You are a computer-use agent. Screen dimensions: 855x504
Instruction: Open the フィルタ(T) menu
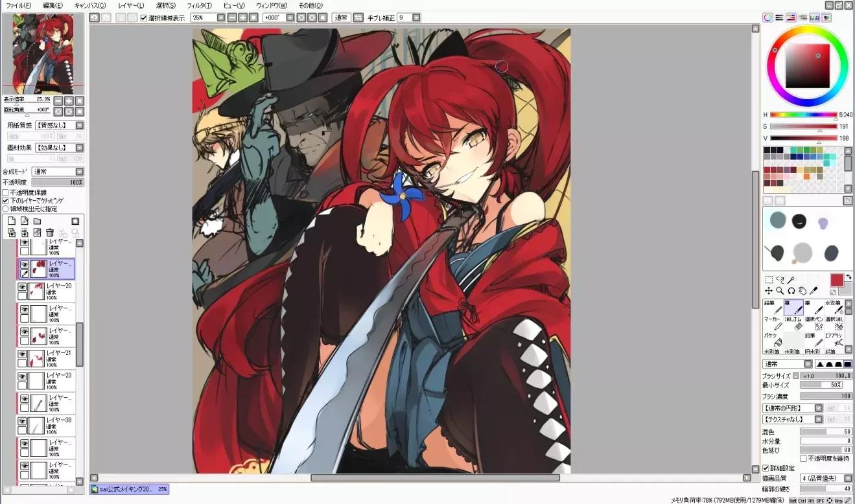(200, 5)
